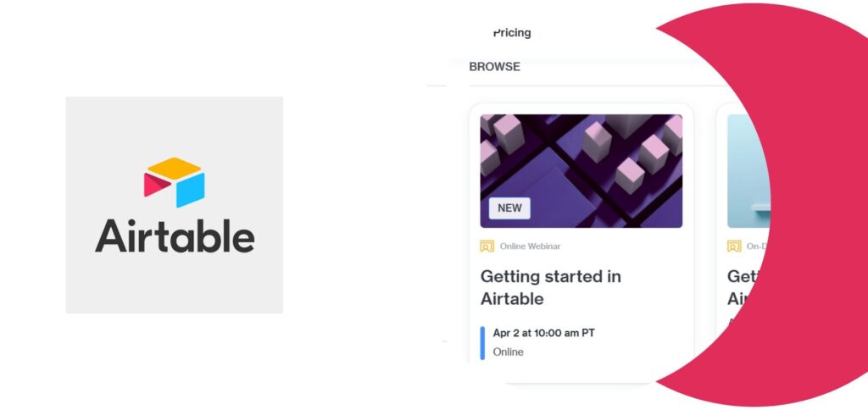
Task: Click the Airtable cube logo icon
Action: tap(175, 183)
